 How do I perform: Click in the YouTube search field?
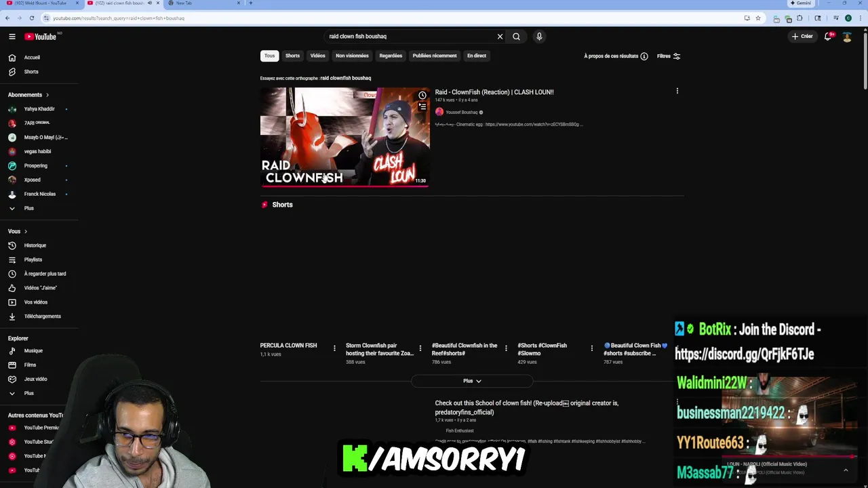410,37
